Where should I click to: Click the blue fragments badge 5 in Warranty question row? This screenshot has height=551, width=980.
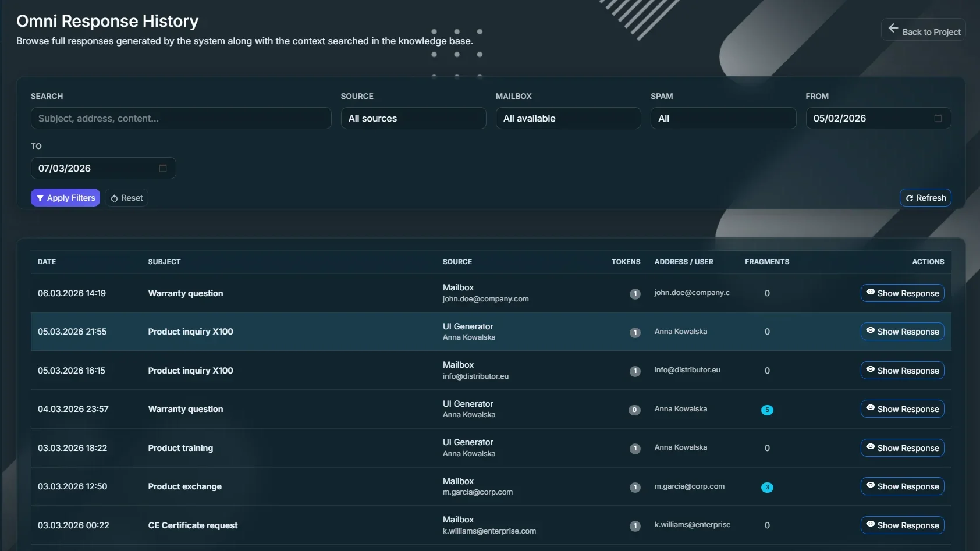coord(767,410)
